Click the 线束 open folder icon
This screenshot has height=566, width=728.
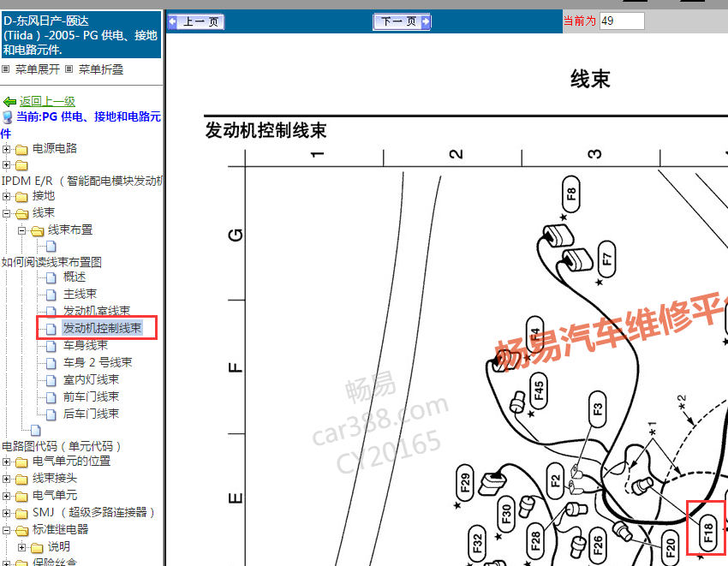pos(21,214)
